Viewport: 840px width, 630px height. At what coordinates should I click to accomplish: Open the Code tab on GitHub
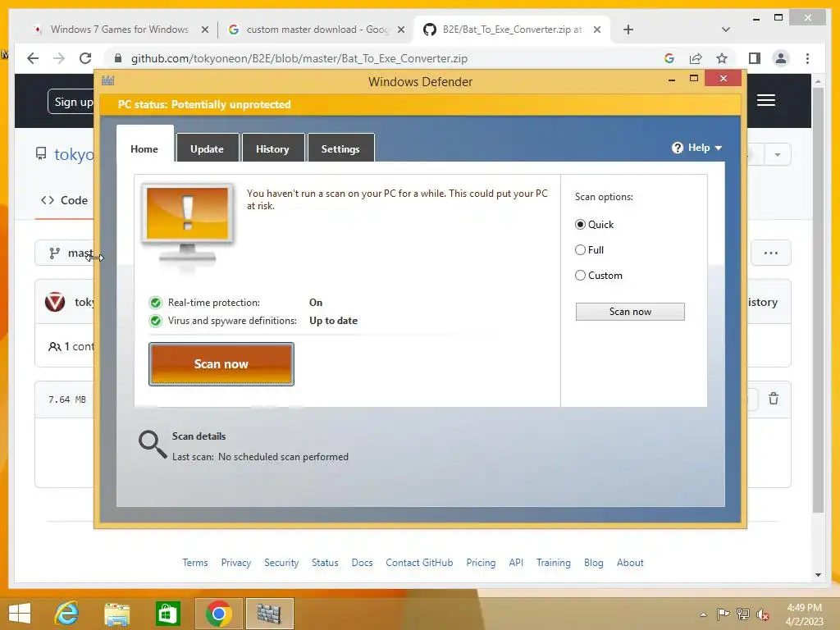pos(64,200)
